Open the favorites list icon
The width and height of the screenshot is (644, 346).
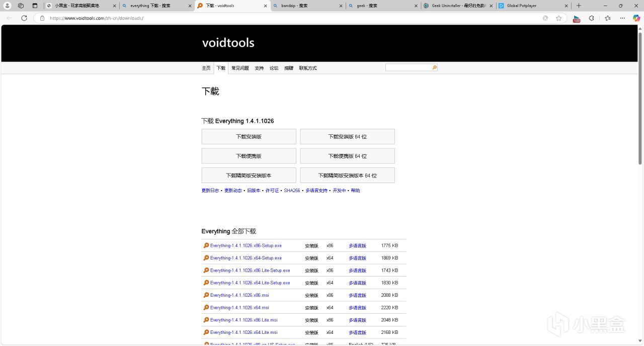[607, 18]
